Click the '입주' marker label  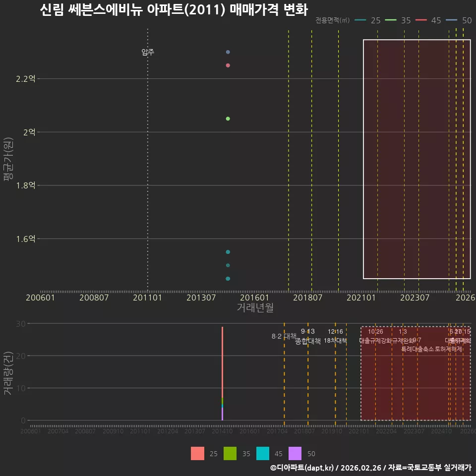pyautogui.click(x=148, y=52)
